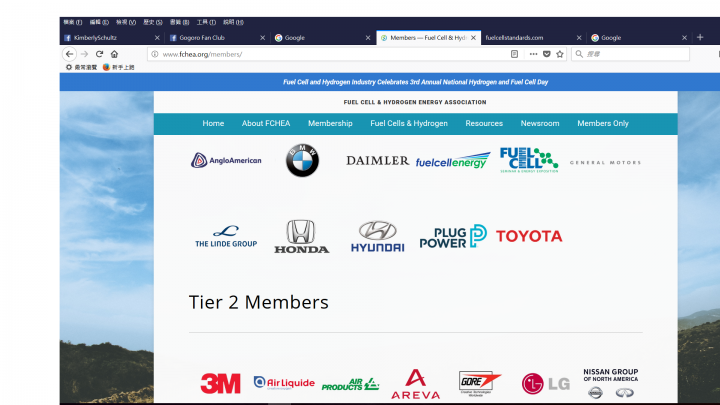This screenshot has height=405, width=720.
Task: Click the LG logo
Action: (x=546, y=384)
